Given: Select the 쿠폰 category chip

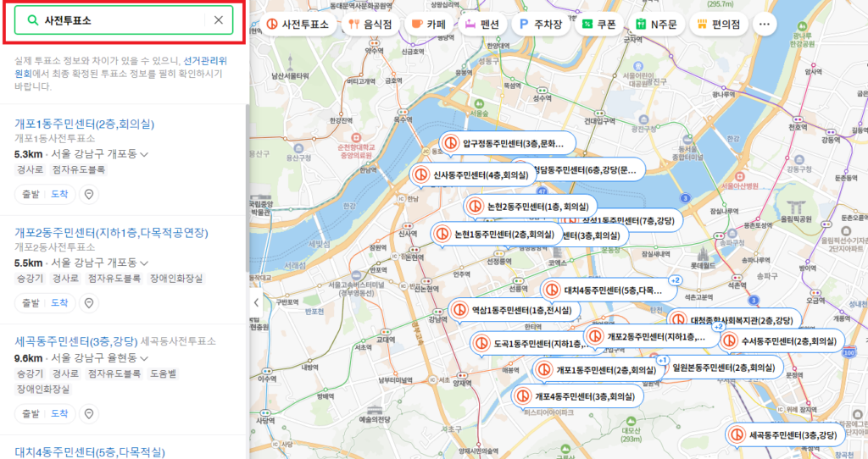Looking at the screenshot, I should [599, 25].
